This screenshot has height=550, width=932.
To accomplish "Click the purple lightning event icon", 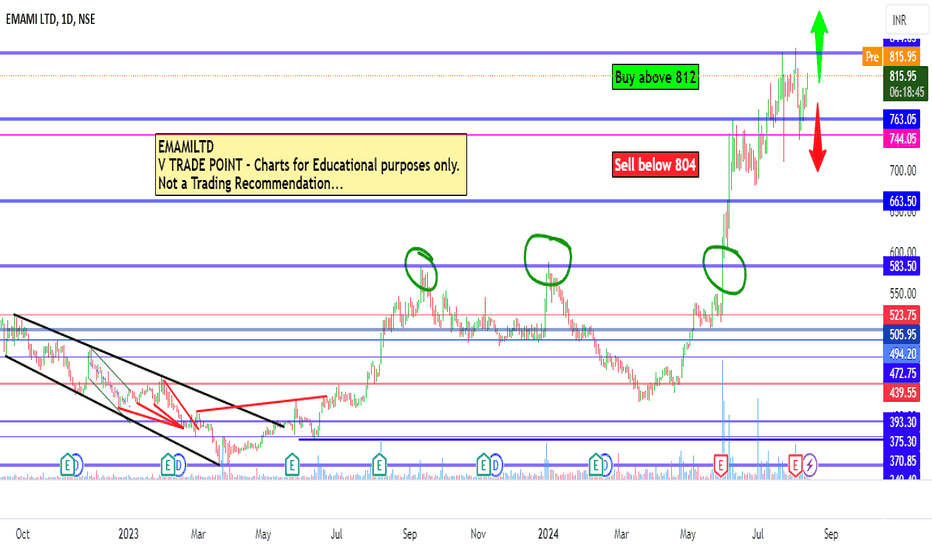I will (810, 464).
